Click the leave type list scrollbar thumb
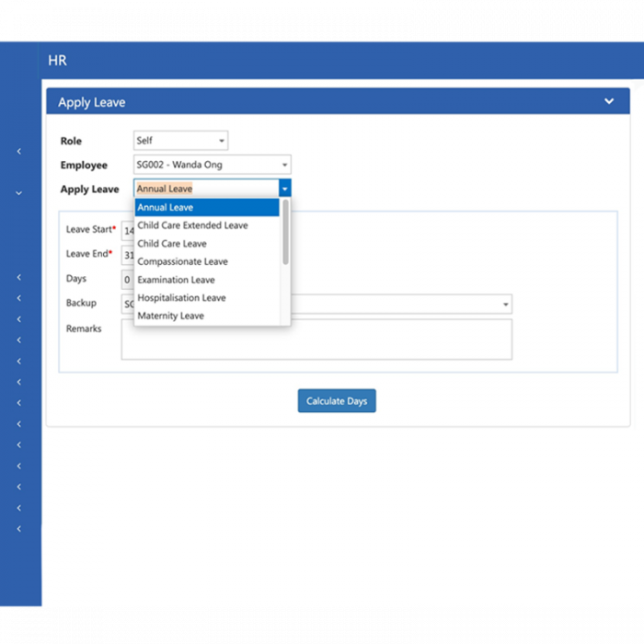Viewport: 644px width, 644px height. (285, 232)
